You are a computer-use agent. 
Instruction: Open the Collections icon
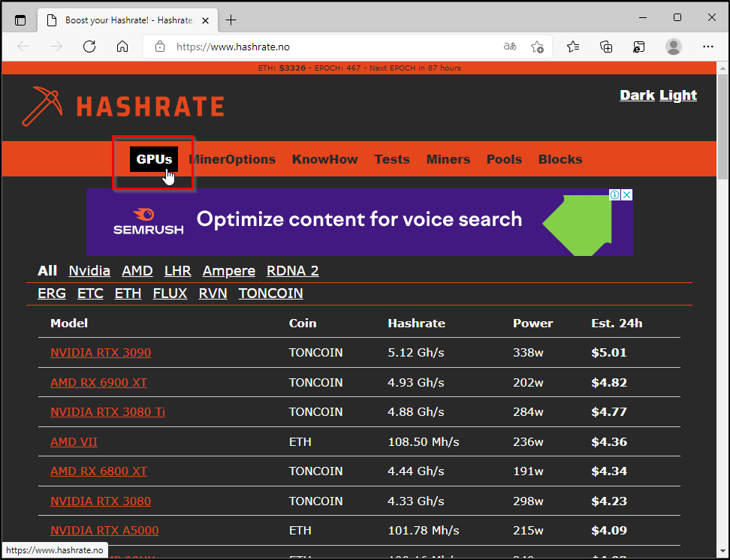(x=606, y=47)
